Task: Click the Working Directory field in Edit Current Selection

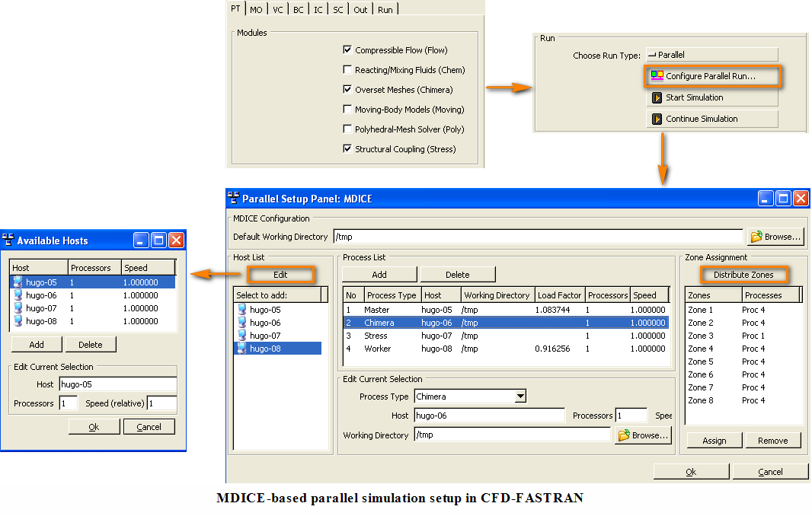Action: [x=513, y=435]
